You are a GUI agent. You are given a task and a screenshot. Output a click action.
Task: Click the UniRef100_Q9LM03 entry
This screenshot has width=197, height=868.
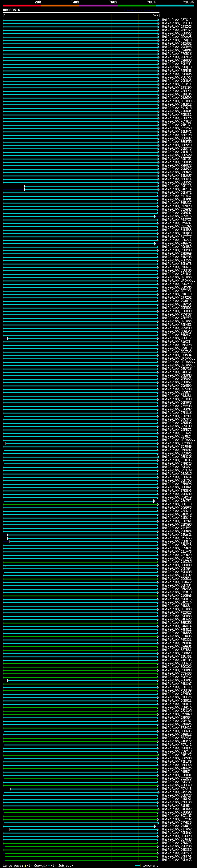[177, 81]
